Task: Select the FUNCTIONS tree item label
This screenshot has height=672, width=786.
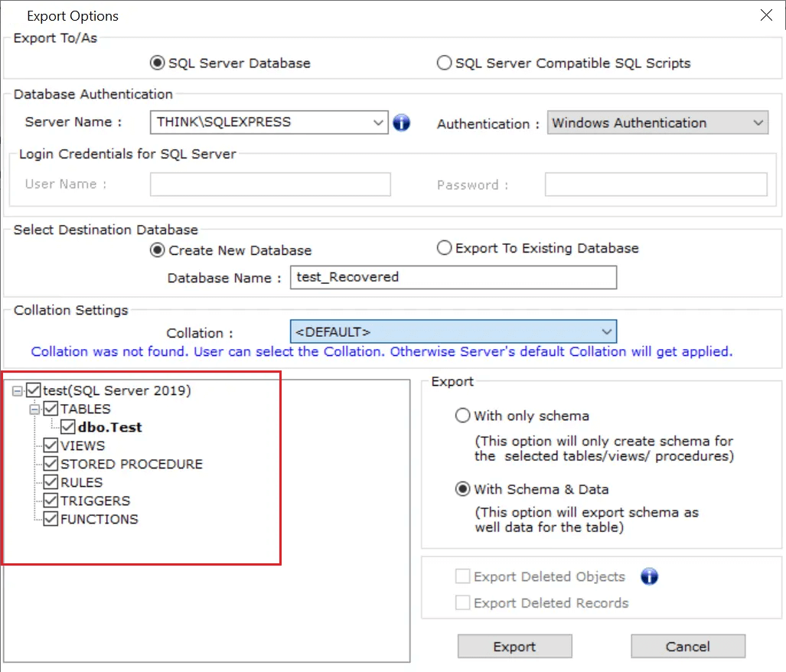Action: (99, 519)
